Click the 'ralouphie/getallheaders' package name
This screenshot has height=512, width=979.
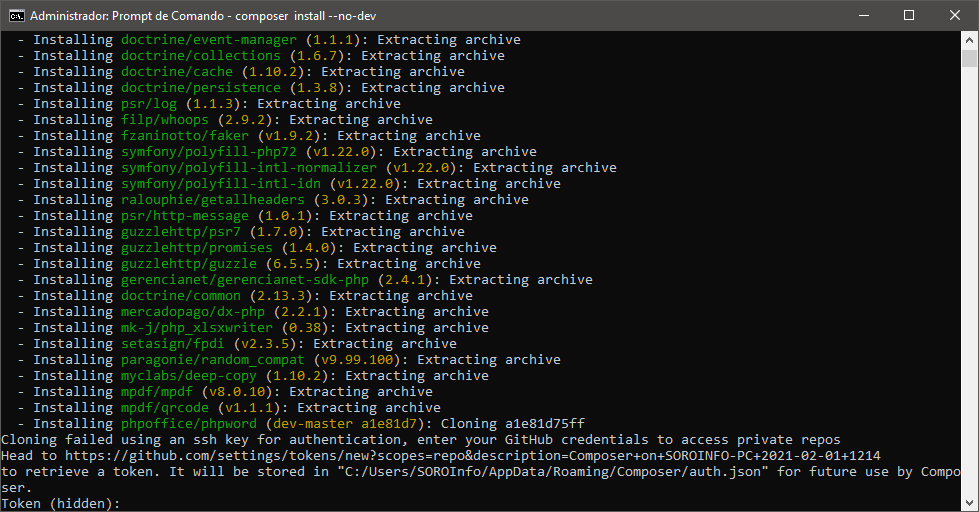(x=212, y=200)
